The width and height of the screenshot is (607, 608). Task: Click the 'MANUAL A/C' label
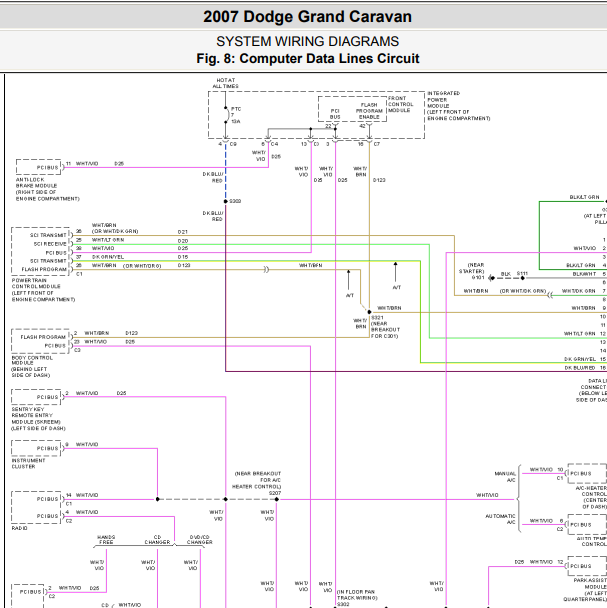click(x=505, y=477)
